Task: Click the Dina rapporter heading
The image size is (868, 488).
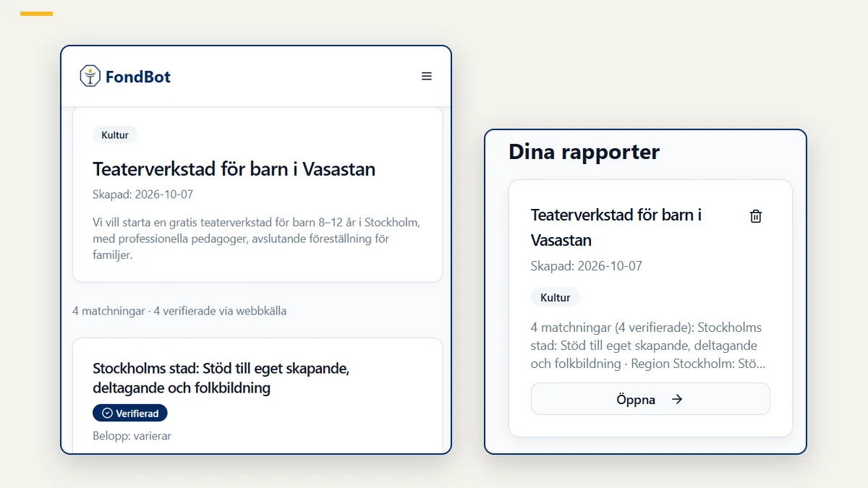Action: click(x=584, y=152)
